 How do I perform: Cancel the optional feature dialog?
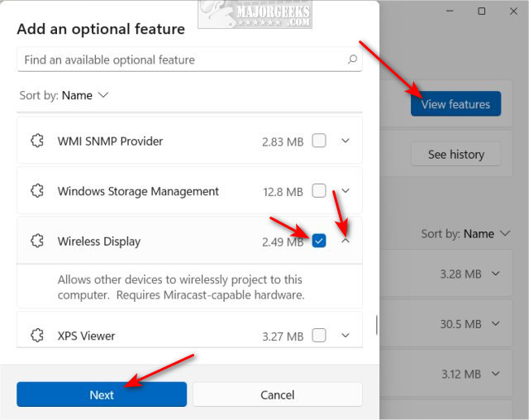278,394
